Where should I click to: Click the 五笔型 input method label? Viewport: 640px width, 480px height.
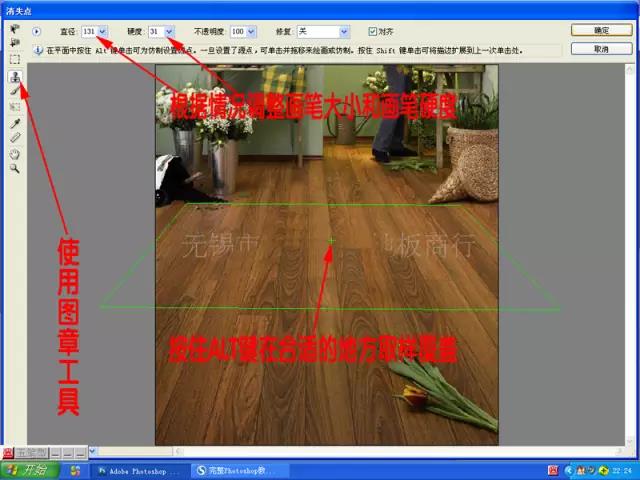point(31,453)
